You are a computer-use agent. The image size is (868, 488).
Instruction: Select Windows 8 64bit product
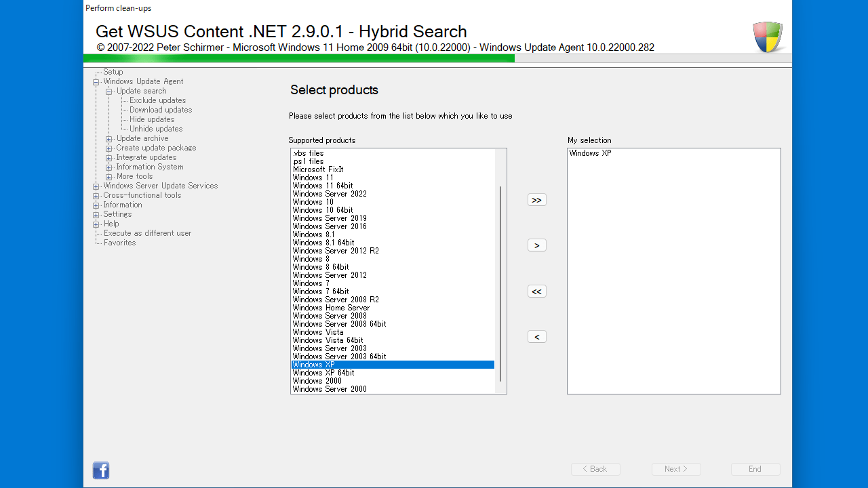point(393,267)
